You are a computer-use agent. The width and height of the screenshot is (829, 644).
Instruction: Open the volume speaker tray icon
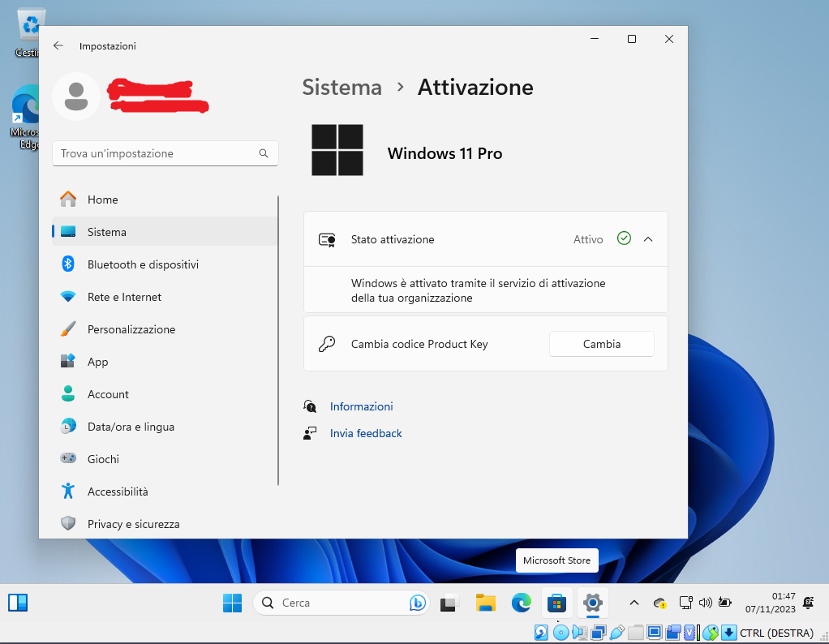coord(705,603)
